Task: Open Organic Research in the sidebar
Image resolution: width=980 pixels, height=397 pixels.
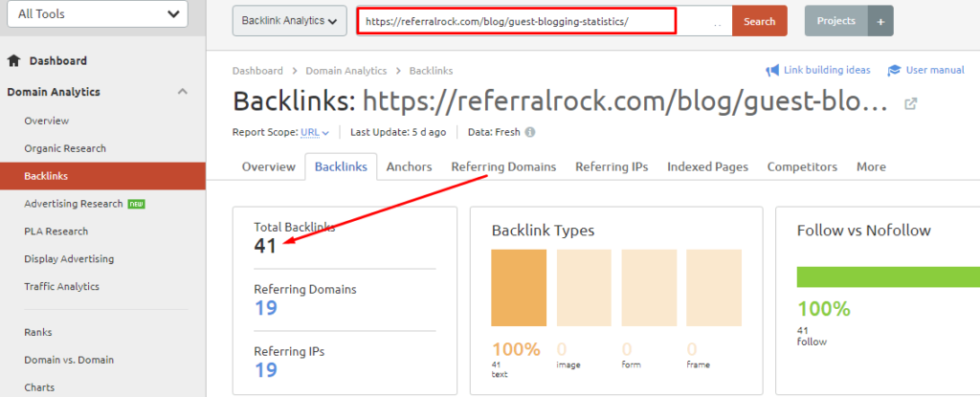Action: click(x=65, y=148)
